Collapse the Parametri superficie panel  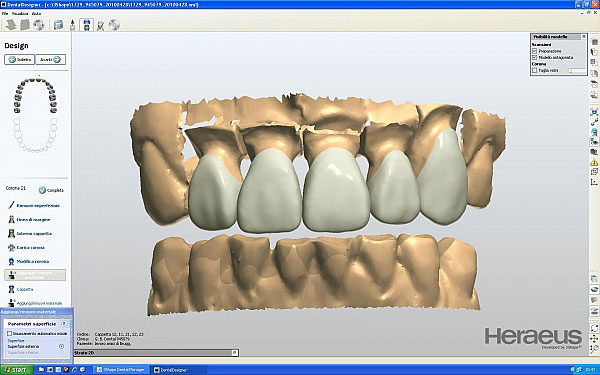click(64, 324)
